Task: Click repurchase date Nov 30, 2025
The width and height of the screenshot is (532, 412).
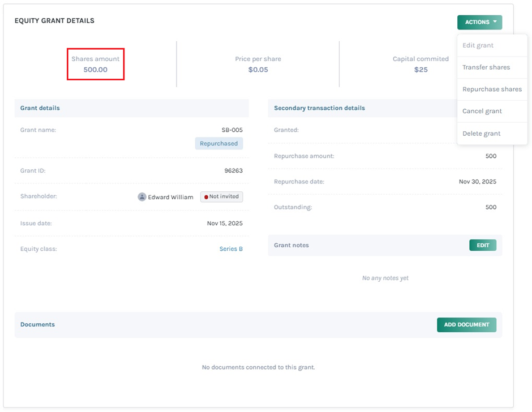Action: 477,182
